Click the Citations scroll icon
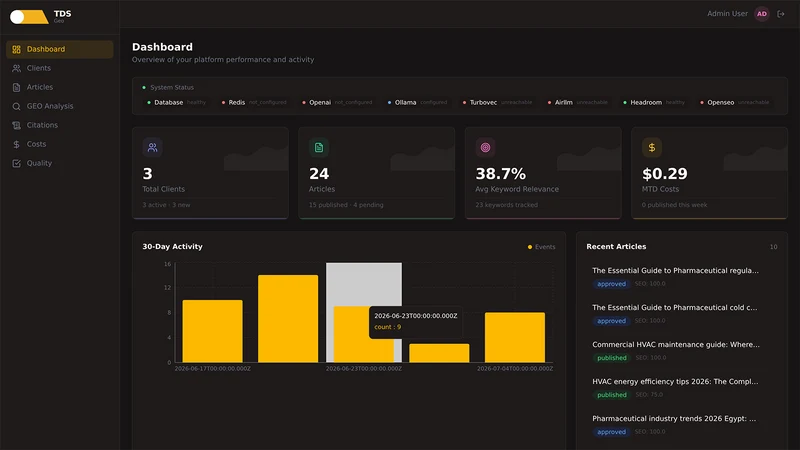The height and width of the screenshot is (450, 800). point(16,125)
